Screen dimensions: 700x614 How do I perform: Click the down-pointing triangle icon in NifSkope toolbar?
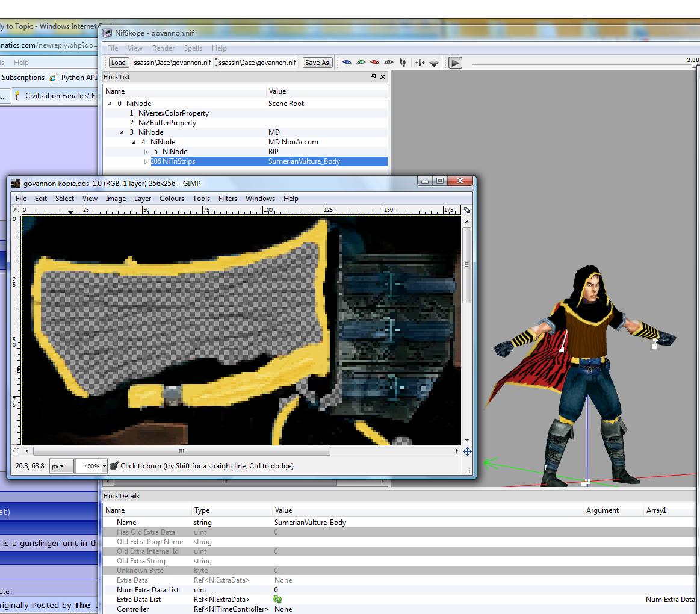pyautogui.click(x=434, y=63)
